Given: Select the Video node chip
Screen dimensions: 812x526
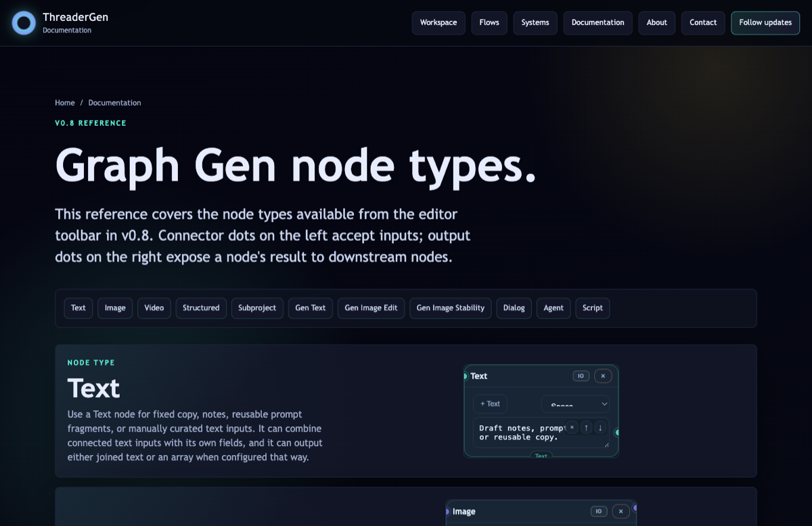Looking at the screenshot, I should pos(154,308).
